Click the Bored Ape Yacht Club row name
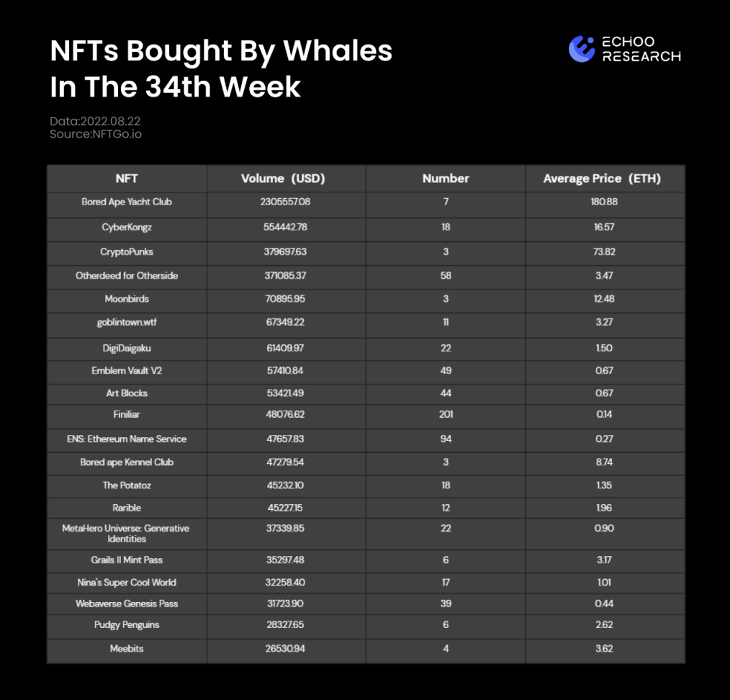730x700 pixels. 127,202
